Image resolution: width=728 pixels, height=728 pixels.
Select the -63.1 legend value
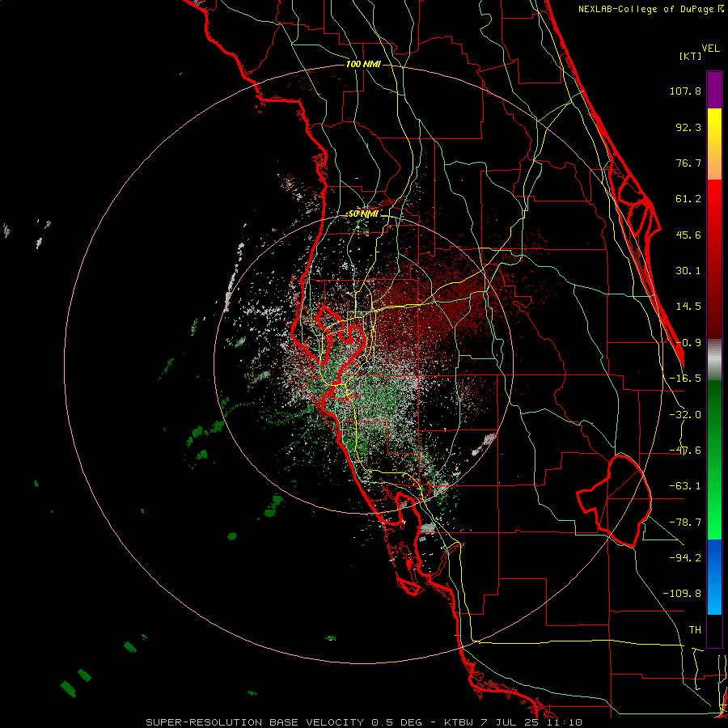point(685,486)
